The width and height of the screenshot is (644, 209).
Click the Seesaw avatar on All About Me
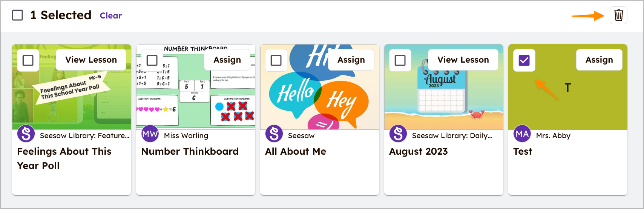pos(274,134)
